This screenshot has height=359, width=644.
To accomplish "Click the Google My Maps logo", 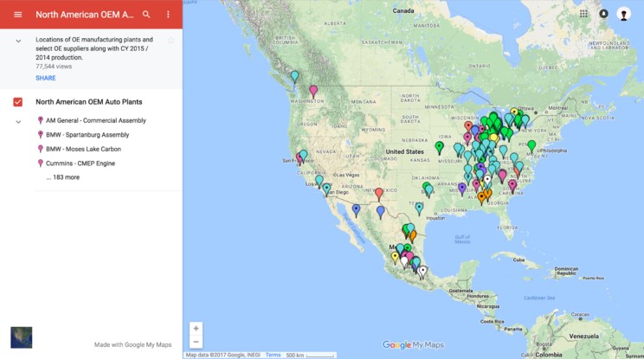I will pos(413,344).
